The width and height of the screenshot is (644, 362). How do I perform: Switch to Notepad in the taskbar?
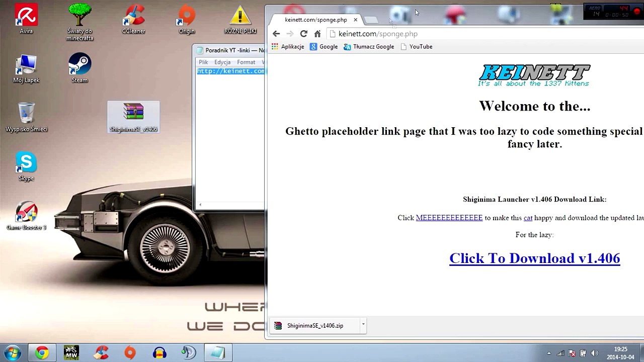[x=218, y=352]
